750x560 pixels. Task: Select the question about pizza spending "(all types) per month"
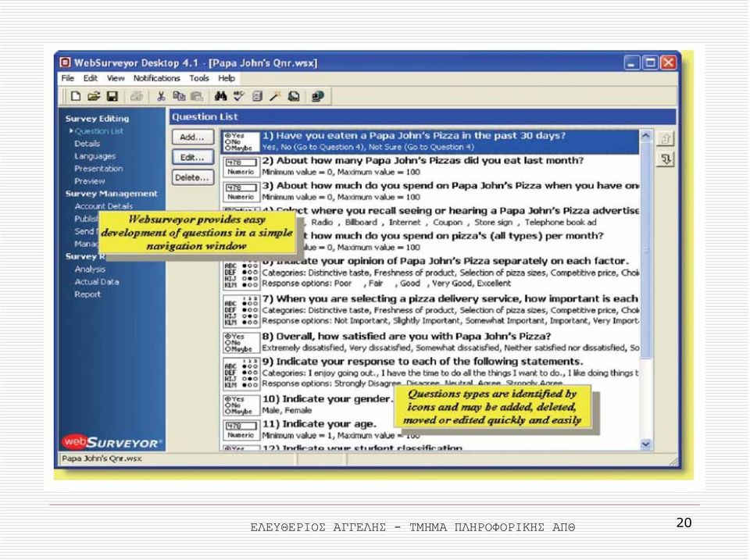pos(430,241)
